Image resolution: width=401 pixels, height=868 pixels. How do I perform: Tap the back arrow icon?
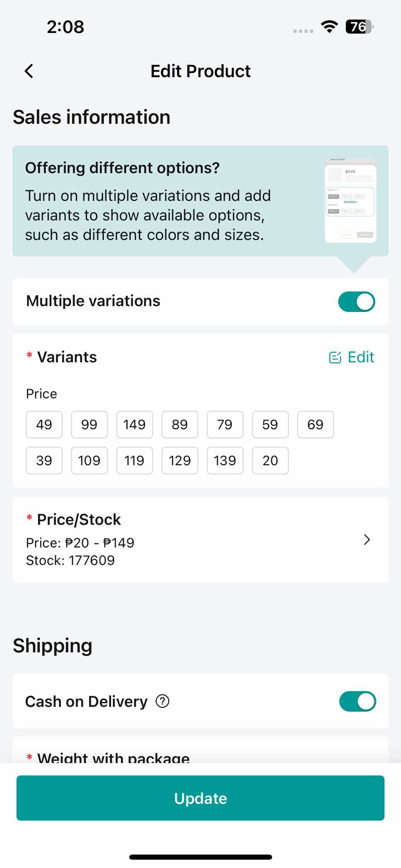(x=29, y=71)
